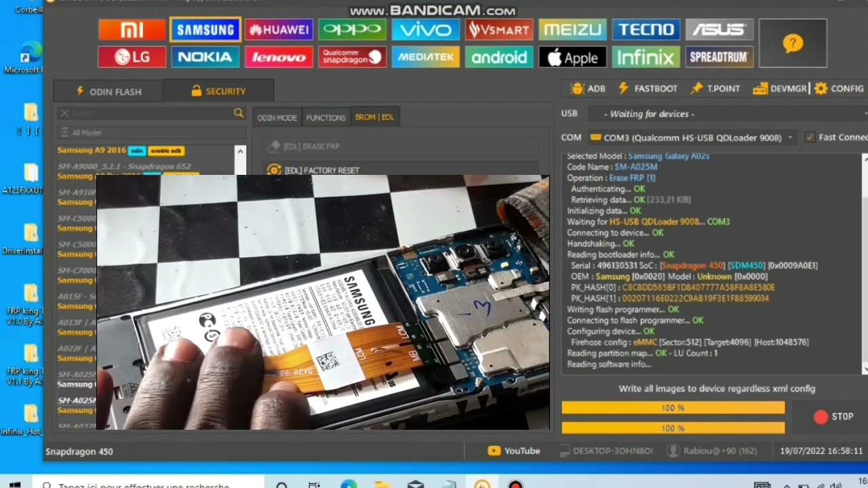The height and width of the screenshot is (488, 868).
Task: Open the All Model filter dropdown
Action: coord(151,133)
